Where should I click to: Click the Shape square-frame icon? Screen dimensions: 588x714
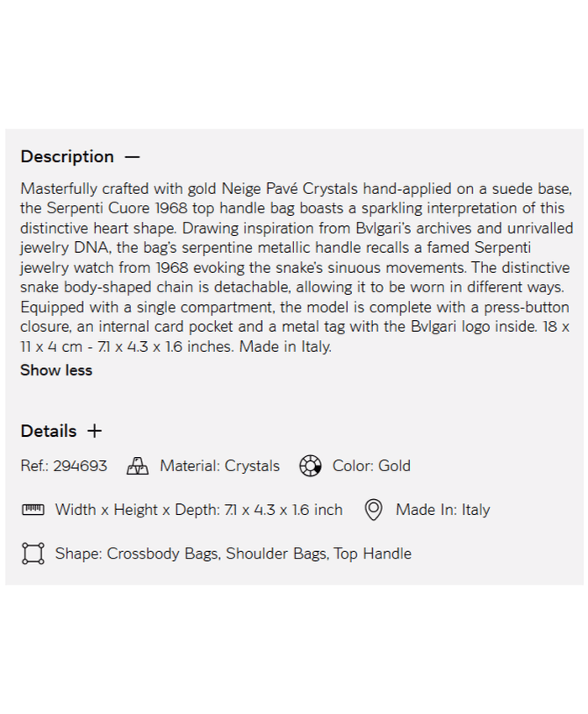pyautogui.click(x=33, y=554)
